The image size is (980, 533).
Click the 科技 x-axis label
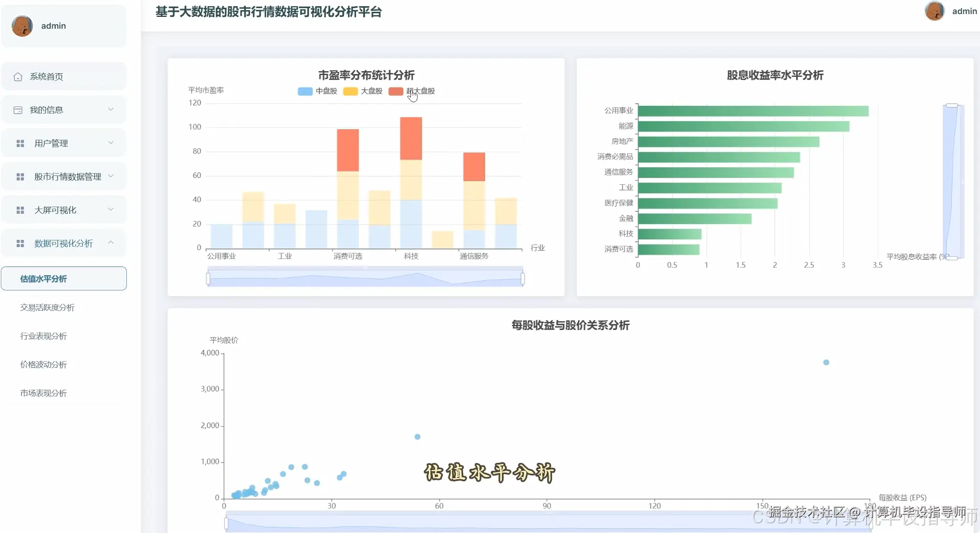411,256
